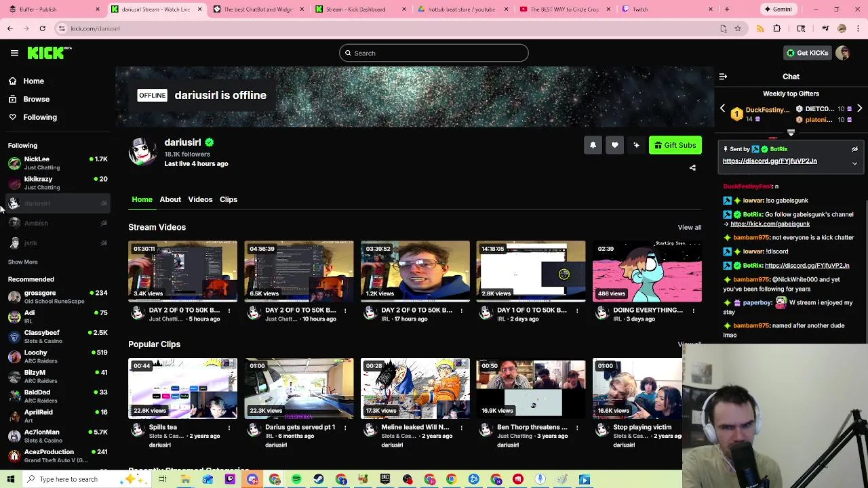The height and width of the screenshot is (488, 868).
Task: Click the Outlook icon on the taskbar
Action: 208,479
